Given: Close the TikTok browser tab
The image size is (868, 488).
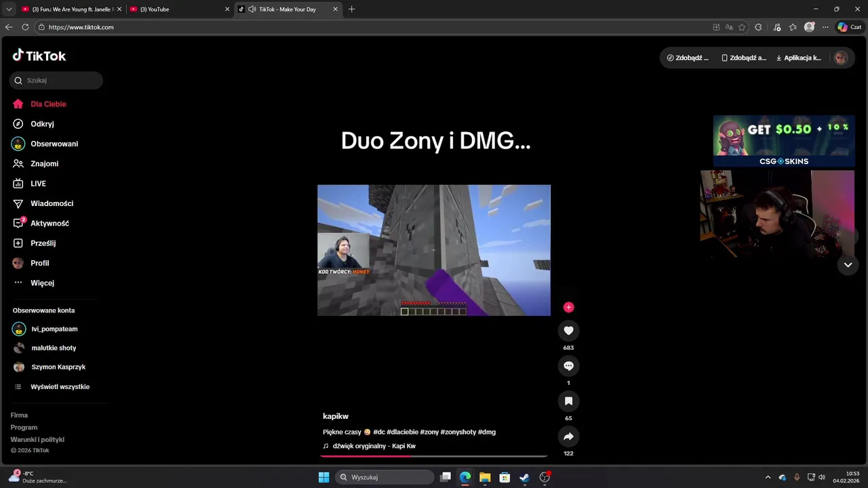Looking at the screenshot, I should (x=335, y=9).
